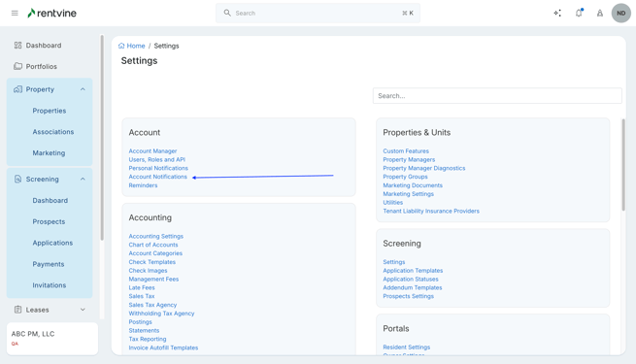Open the Screening Dashboard submenu item
The width and height of the screenshot is (636, 364).
coord(50,200)
